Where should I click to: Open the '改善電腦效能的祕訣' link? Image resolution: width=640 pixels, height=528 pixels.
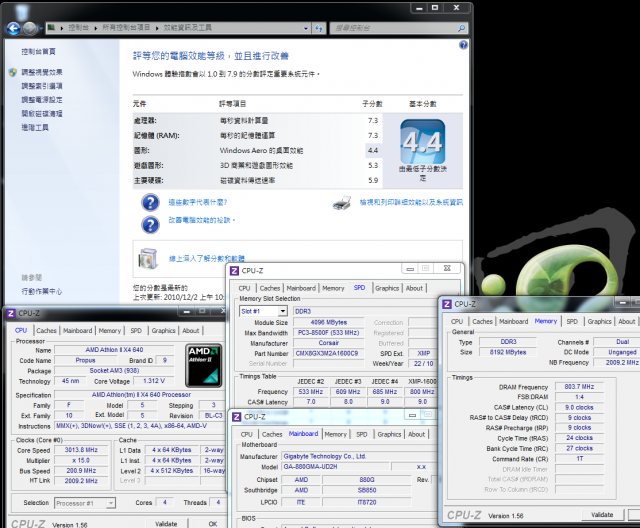(202, 220)
